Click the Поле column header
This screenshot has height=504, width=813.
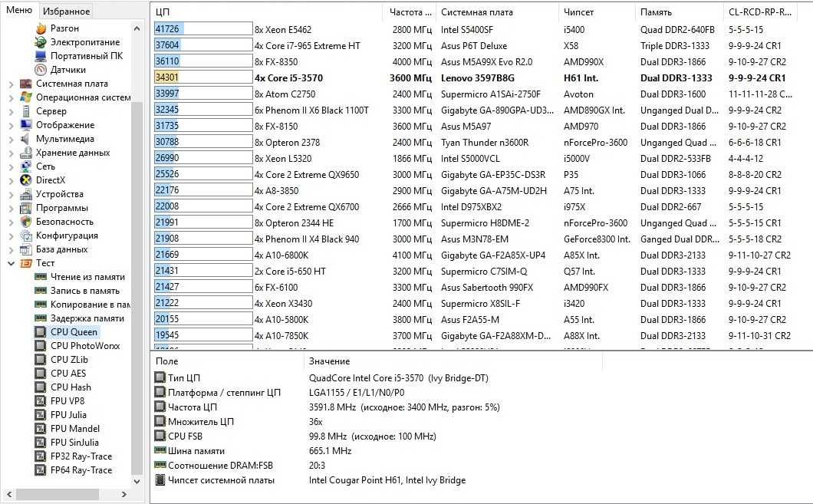coord(226,361)
